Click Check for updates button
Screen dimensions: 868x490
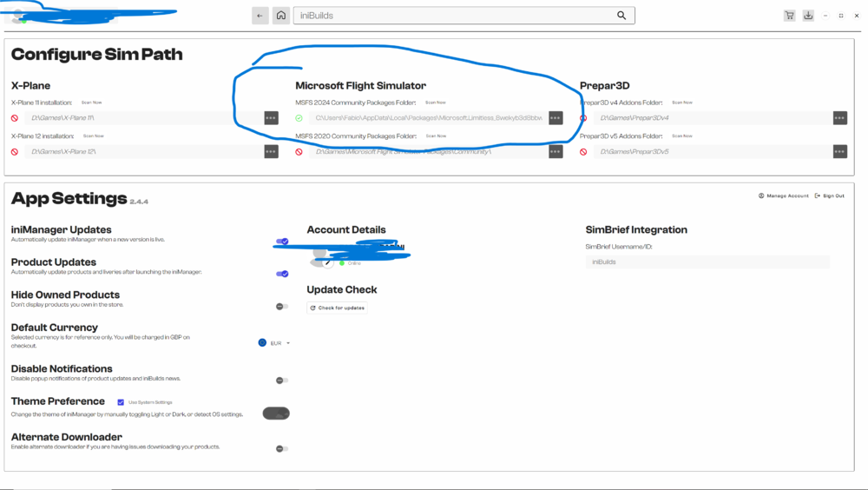(338, 308)
